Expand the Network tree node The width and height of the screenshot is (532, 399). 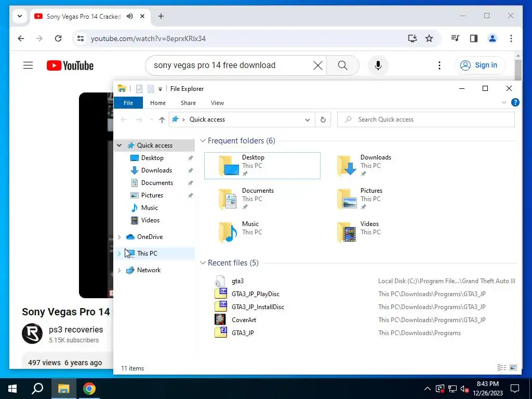(x=119, y=270)
